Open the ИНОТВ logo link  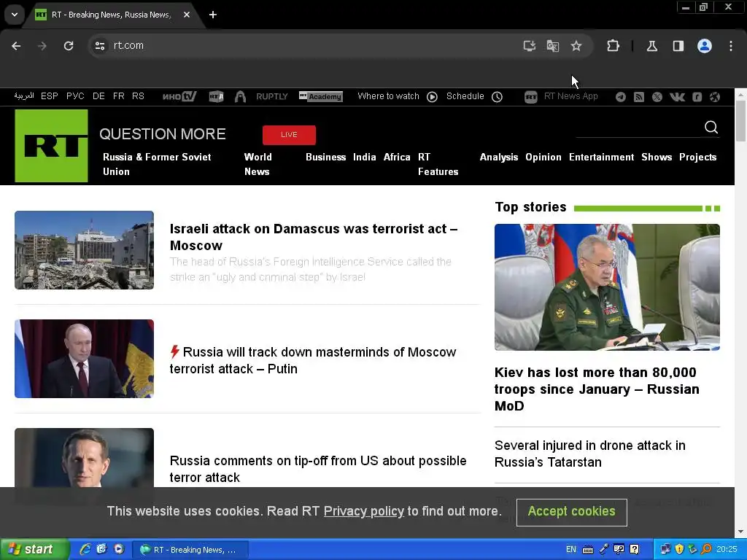tap(179, 96)
